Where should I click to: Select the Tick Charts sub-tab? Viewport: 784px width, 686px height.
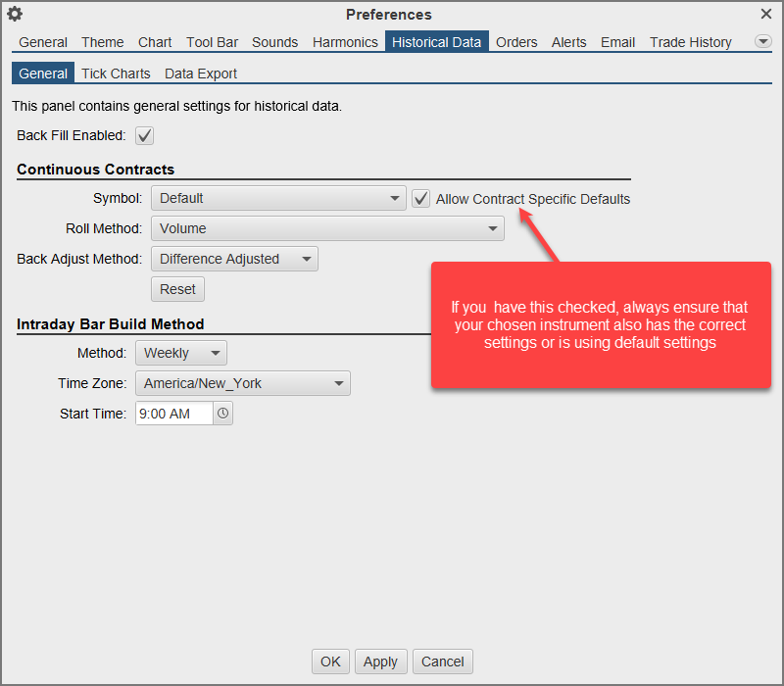(116, 73)
